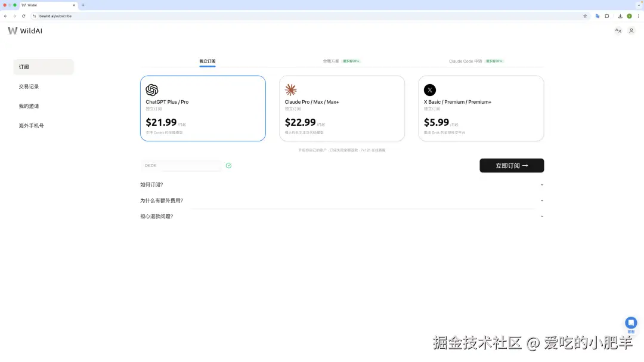The height and width of the screenshot is (362, 644).
Task: Click the X logo icon on the plan card
Action: [x=430, y=89]
